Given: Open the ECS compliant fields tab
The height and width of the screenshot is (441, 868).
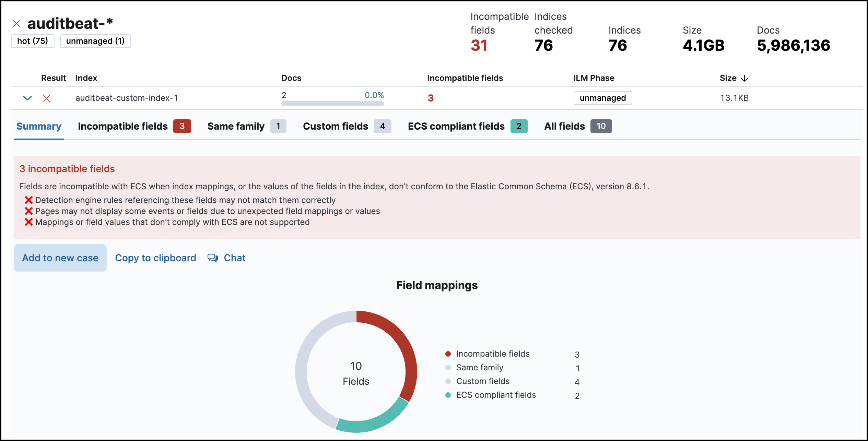Looking at the screenshot, I should 456,126.
